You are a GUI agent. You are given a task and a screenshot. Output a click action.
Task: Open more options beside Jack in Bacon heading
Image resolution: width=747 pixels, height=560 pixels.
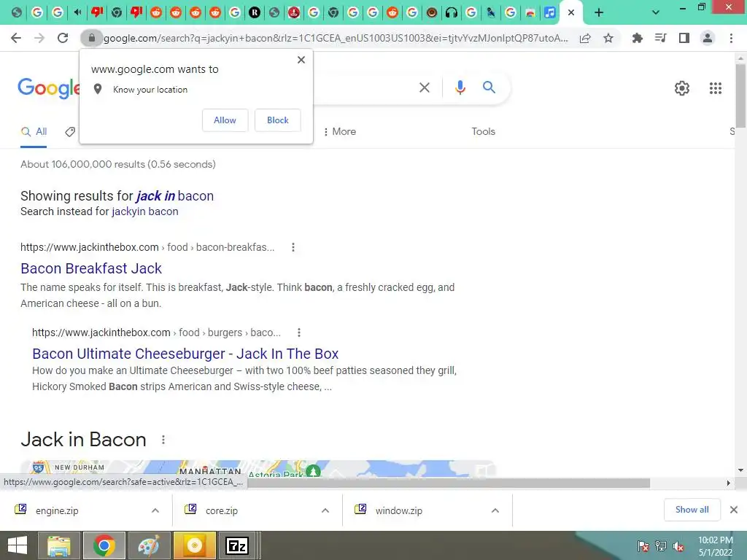(163, 440)
